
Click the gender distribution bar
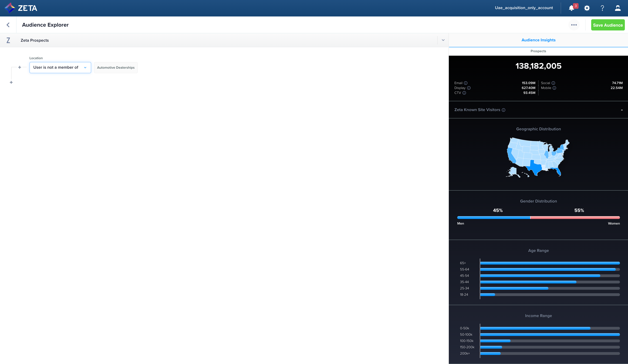(x=538, y=218)
